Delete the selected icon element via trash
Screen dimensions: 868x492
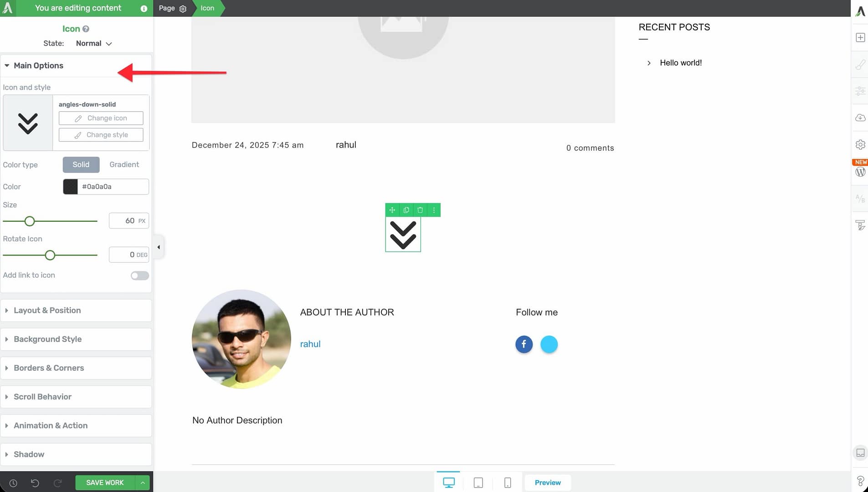(x=420, y=210)
